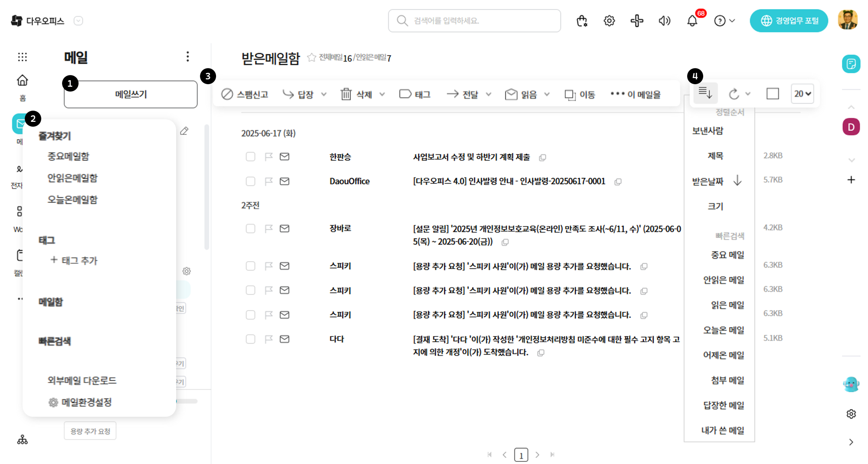Click the notification bell icon
868x464 pixels.
click(x=692, y=21)
